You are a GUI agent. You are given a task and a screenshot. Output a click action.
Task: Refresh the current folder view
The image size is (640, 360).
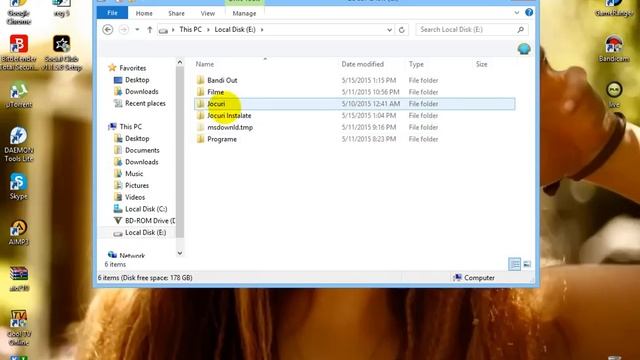coord(402,30)
